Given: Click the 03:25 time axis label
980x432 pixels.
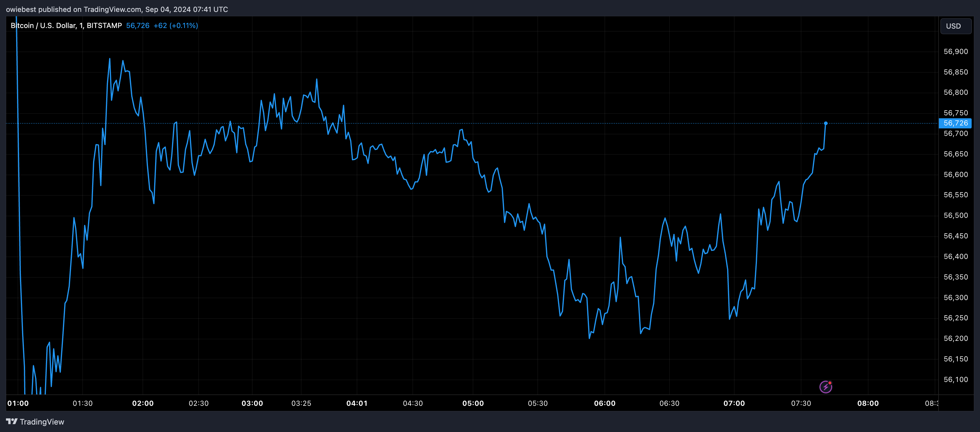Looking at the screenshot, I should pos(301,403).
